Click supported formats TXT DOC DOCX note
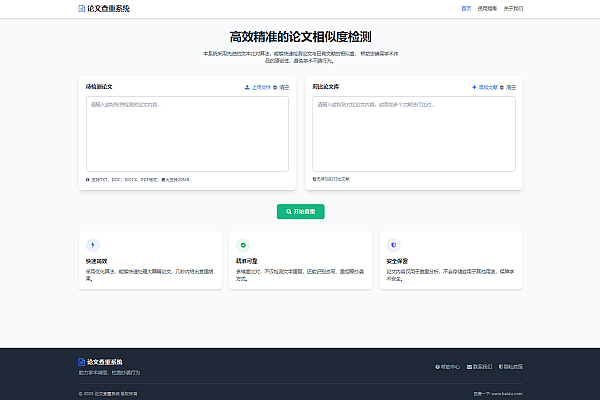 tap(140, 180)
